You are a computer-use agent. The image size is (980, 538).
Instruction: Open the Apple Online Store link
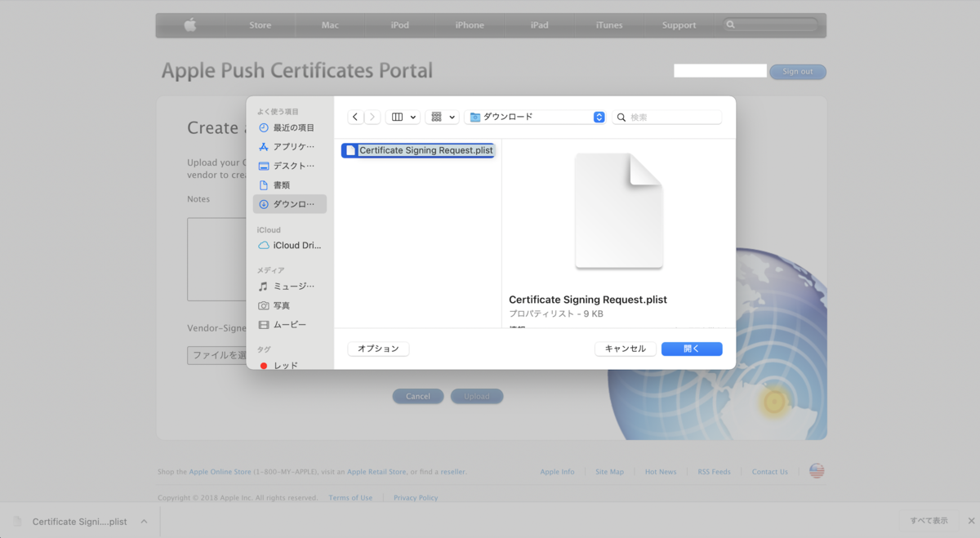(x=220, y=472)
